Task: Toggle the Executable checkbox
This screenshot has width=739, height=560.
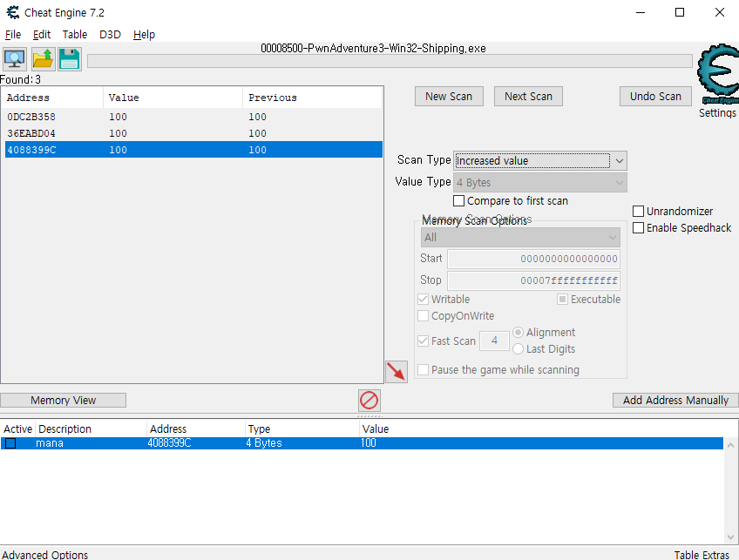Action: (x=562, y=299)
